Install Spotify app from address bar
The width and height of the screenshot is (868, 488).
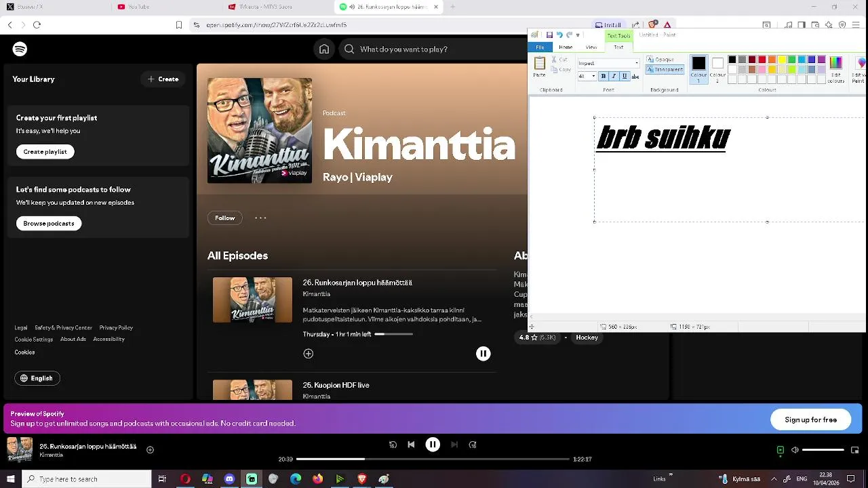[x=608, y=25]
